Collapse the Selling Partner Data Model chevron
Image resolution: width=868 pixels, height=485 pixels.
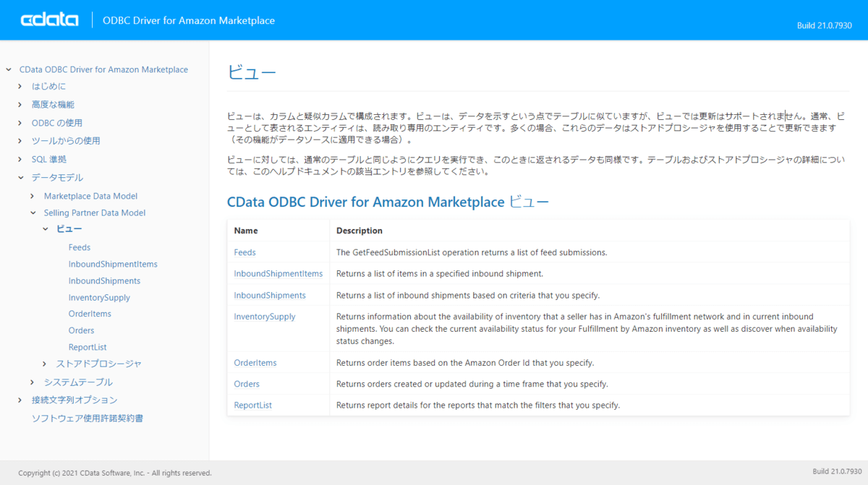tap(33, 213)
